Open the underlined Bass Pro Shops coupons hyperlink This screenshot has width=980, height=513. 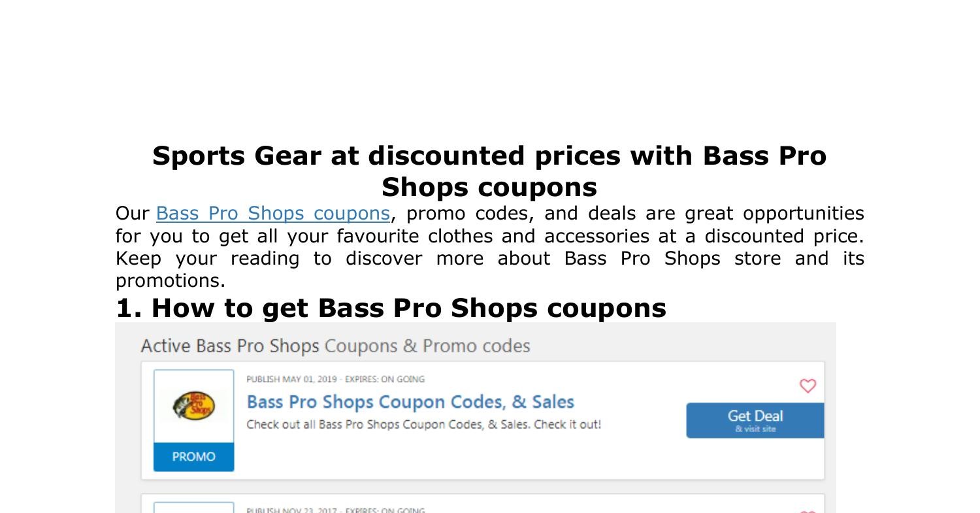click(272, 214)
